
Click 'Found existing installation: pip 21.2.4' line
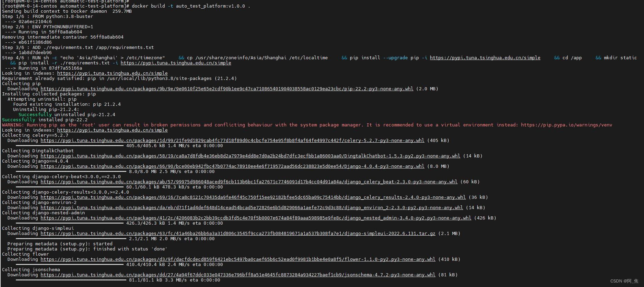tap(67, 104)
